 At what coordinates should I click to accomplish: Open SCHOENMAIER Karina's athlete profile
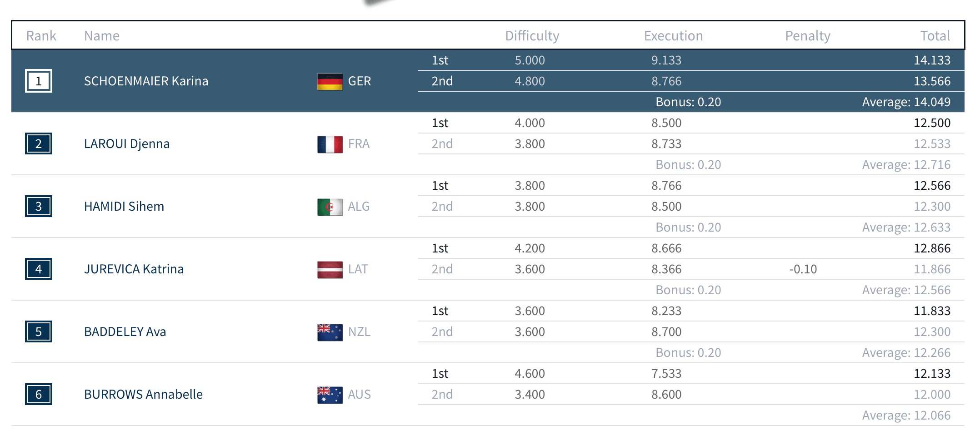click(146, 81)
